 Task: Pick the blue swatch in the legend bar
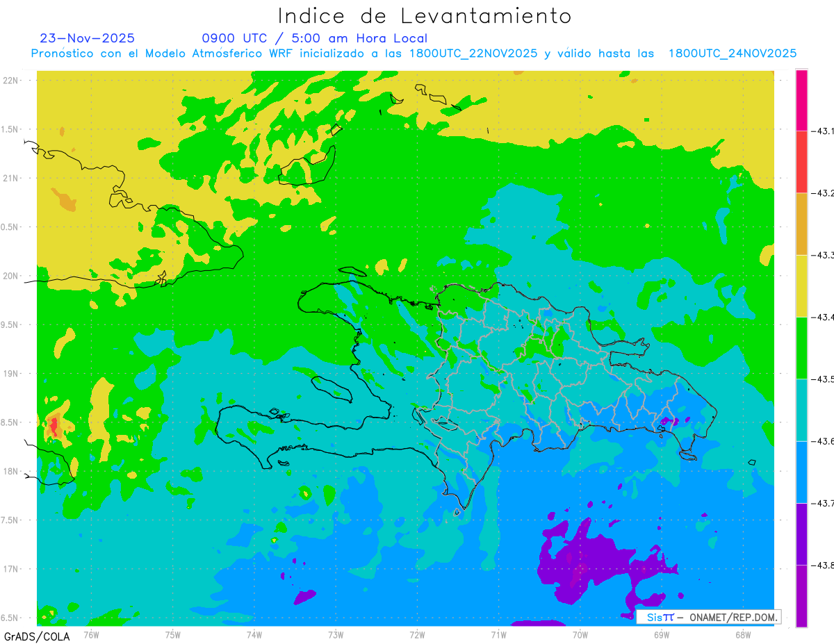click(x=801, y=472)
